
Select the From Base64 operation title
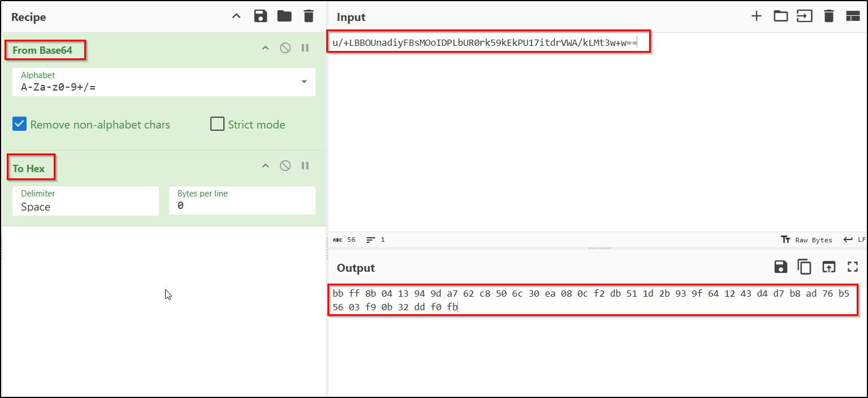(42, 50)
